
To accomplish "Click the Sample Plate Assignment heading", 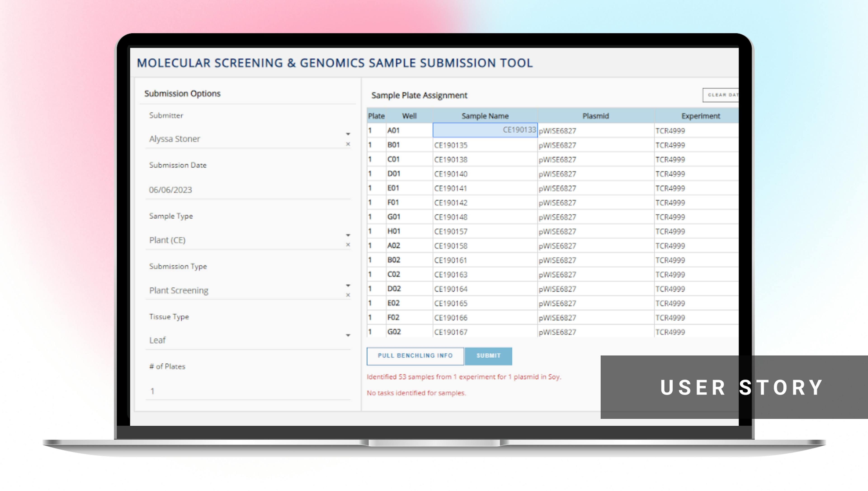I will tap(419, 95).
